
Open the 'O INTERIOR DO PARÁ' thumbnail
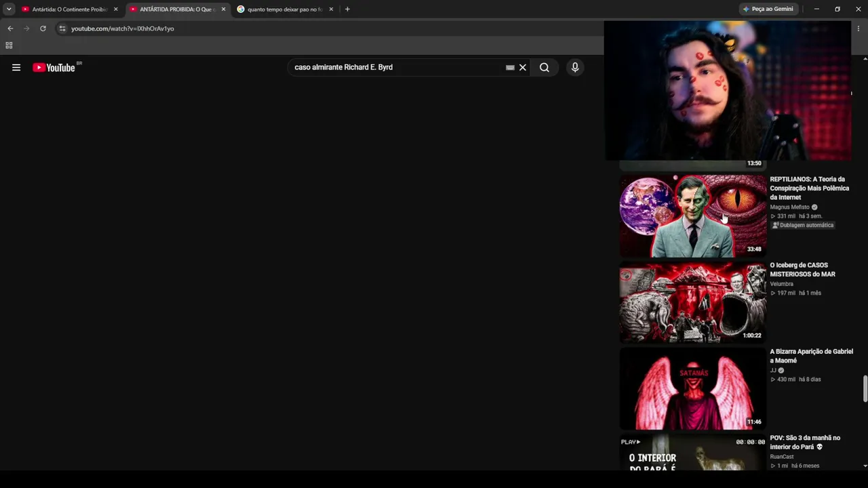pyautogui.click(x=693, y=452)
